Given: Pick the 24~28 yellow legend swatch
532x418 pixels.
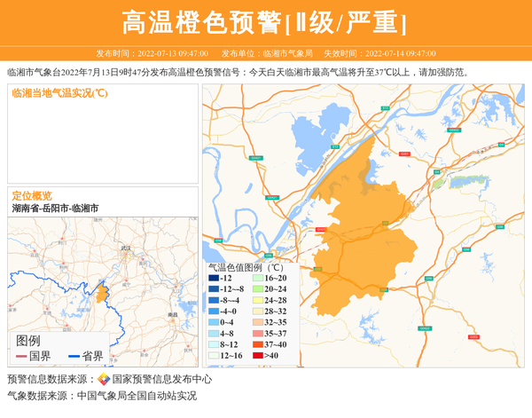Looking at the screenshot, I should point(258,300).
